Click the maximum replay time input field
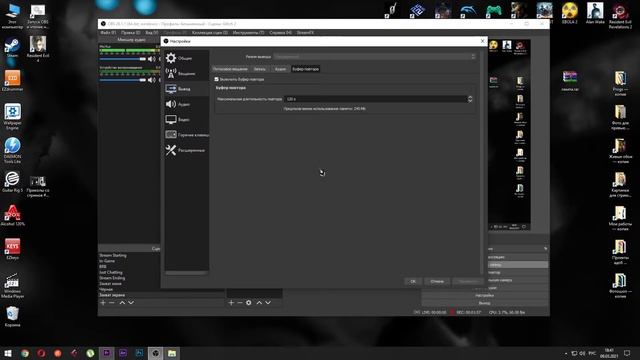 tap(376, 99)
